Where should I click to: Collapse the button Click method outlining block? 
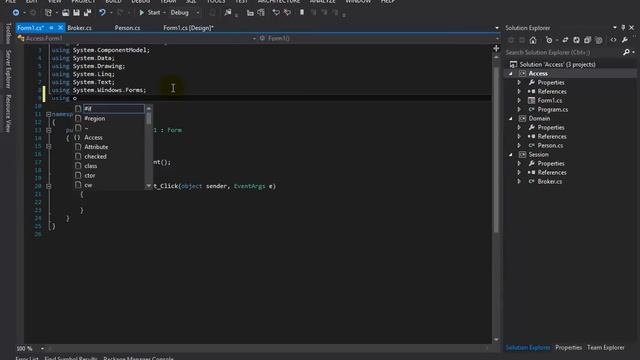tap(48, 186)
